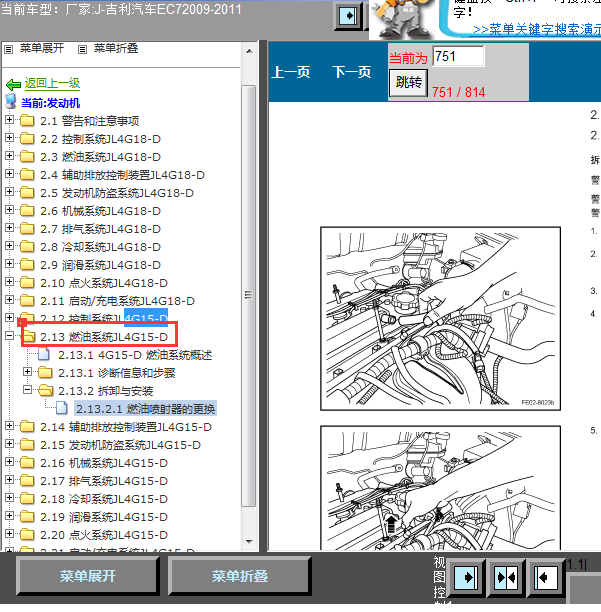The height and width of the screenshot is (612, 601).
Task: Click the folder icon of 2.1 警告和注意事项
Action: (27, 121)
